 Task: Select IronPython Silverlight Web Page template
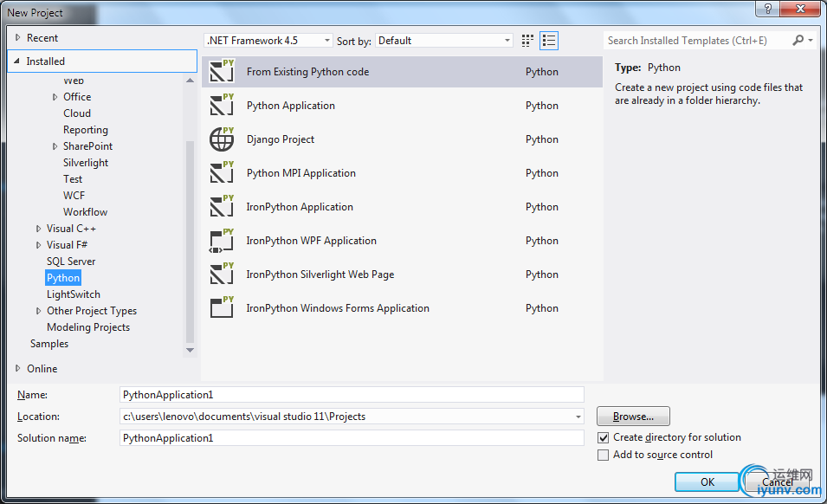pyautogui.click(x=402, y=275)
